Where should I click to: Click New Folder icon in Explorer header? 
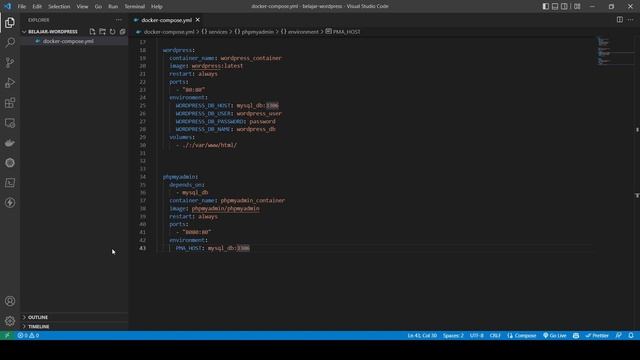tap(102, 31)
